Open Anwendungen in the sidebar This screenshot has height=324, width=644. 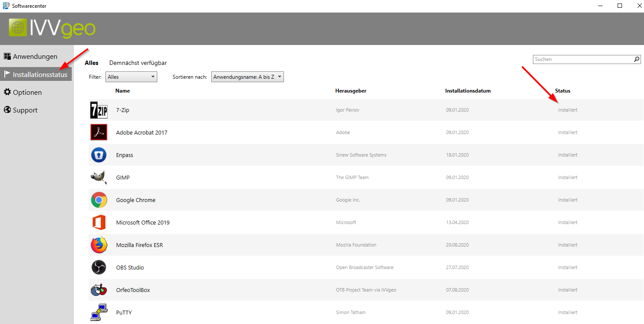pyautogui.click(x=35, y=56)
